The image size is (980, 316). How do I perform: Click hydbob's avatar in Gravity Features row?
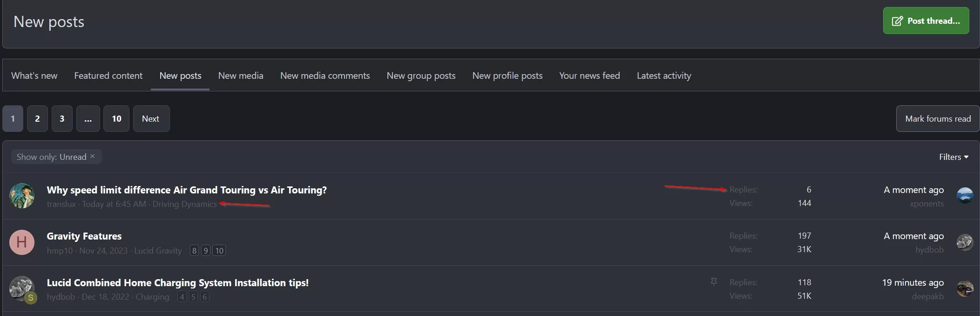click(965, 242)
